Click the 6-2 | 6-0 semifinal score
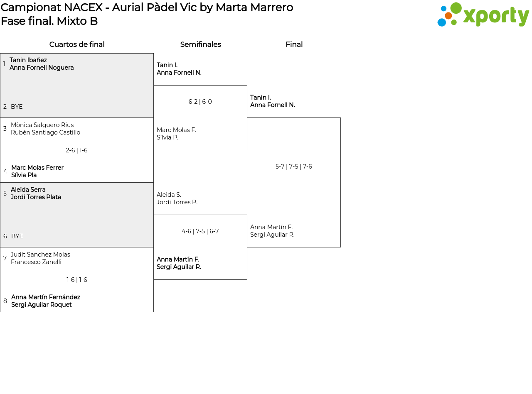Screen dimensions: 532x394 pos(200,102)
